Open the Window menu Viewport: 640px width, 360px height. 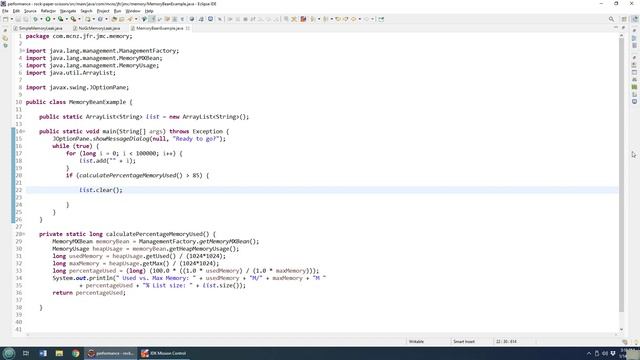click(x=133, y=11)
